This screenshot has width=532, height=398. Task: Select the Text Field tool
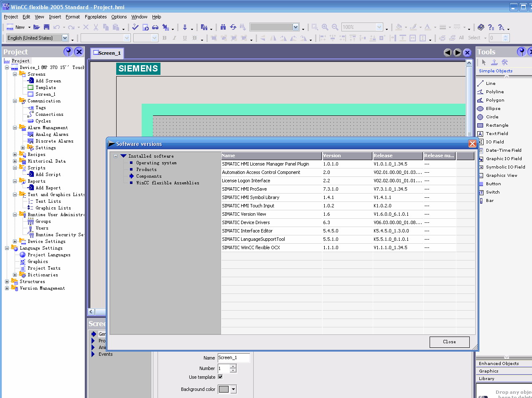[493, 134]
